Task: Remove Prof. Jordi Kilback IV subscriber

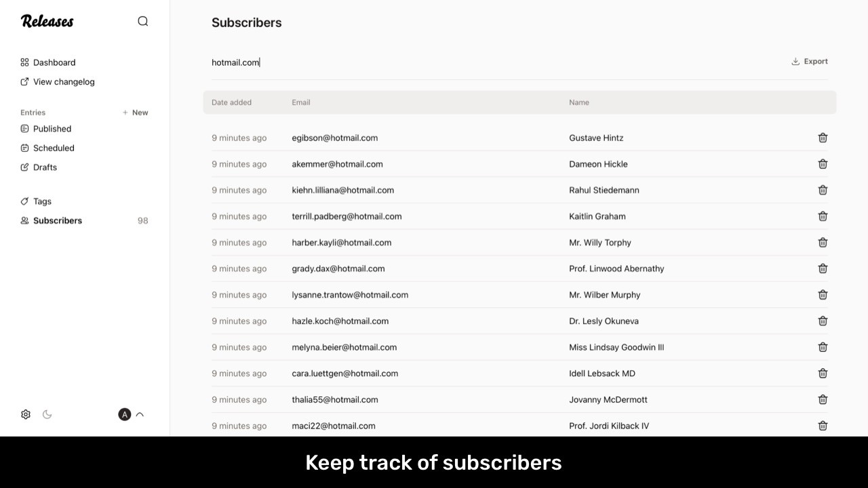Action: 823,426
